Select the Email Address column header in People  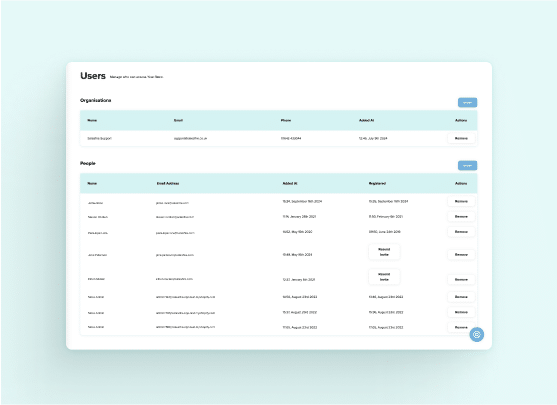pyautogui.click(x=168, y=183)
